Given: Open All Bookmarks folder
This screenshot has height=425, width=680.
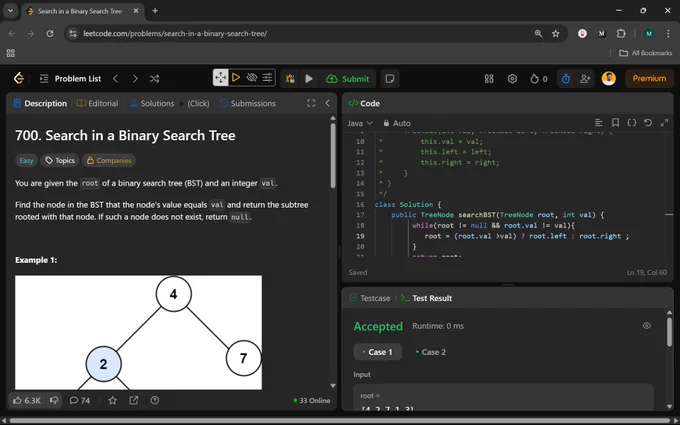Looking at the screenshot, I should point(645,53).
